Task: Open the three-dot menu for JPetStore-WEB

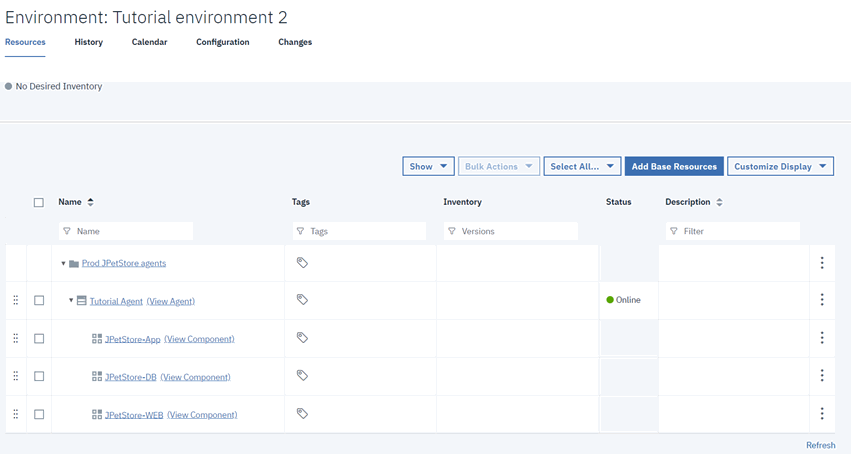Action: click(x=822, y=413)
